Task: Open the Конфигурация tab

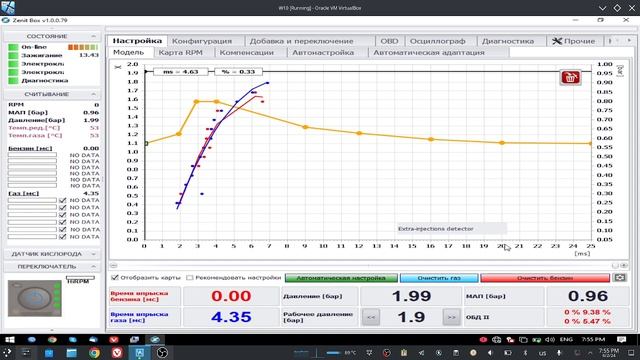Action: (x=202, y=41)
